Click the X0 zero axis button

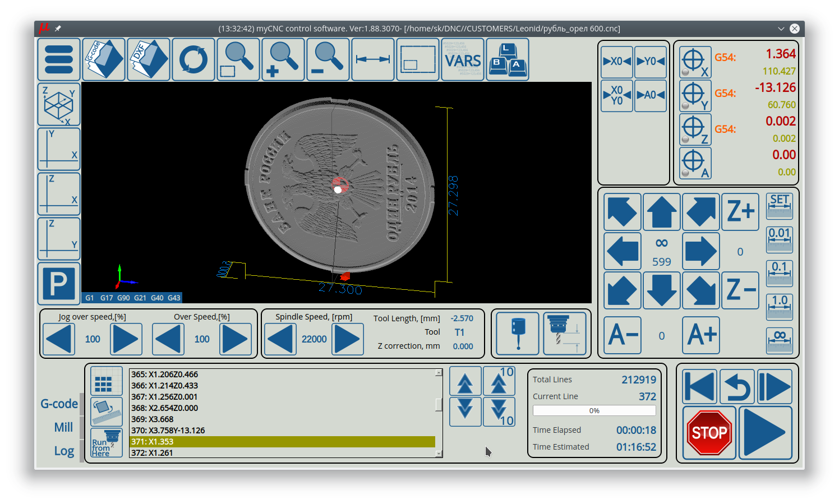coord(617,62)
